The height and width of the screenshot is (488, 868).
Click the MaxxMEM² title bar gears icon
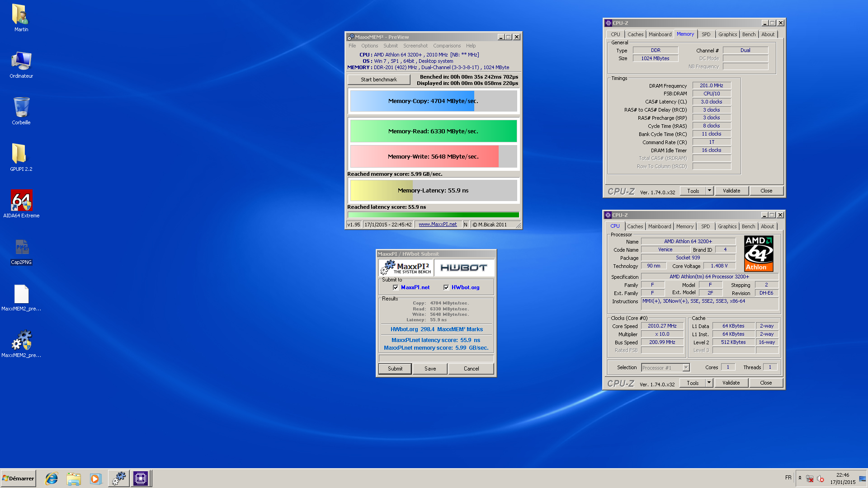(x=350, y=37)
